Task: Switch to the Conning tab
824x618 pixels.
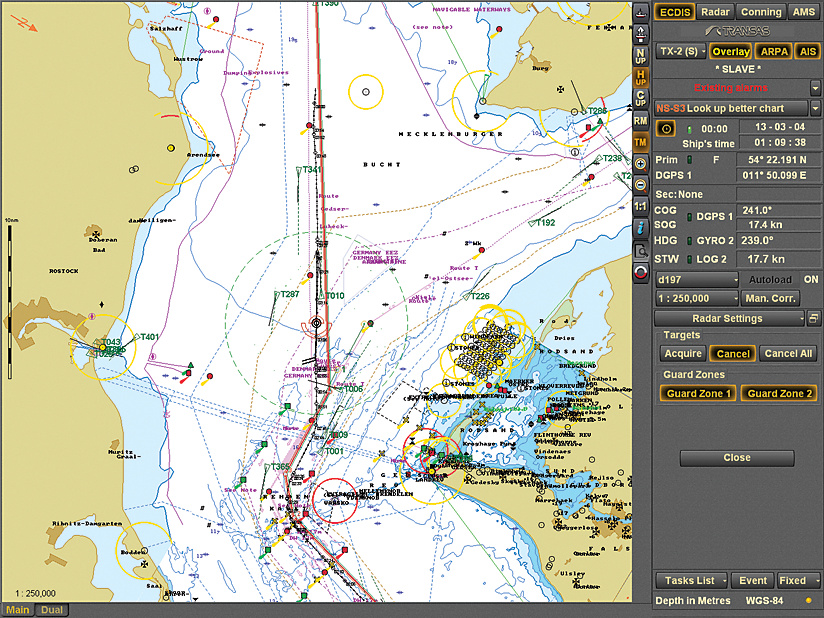Action: click(x=760, y=12)
